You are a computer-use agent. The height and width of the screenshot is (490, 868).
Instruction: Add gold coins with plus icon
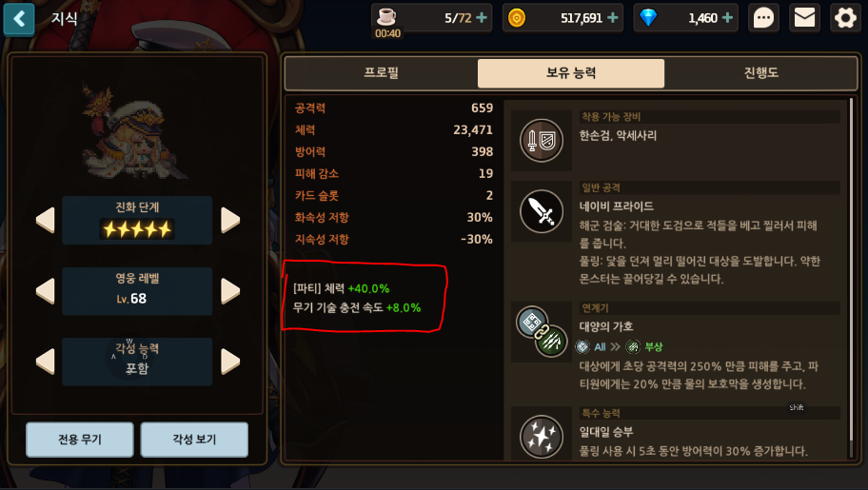pyautogui.click(x=612, y=18)
